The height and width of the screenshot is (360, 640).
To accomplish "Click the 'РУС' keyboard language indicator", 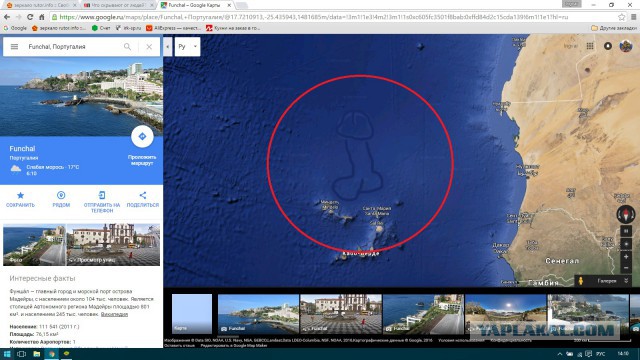I will [601, 354].
